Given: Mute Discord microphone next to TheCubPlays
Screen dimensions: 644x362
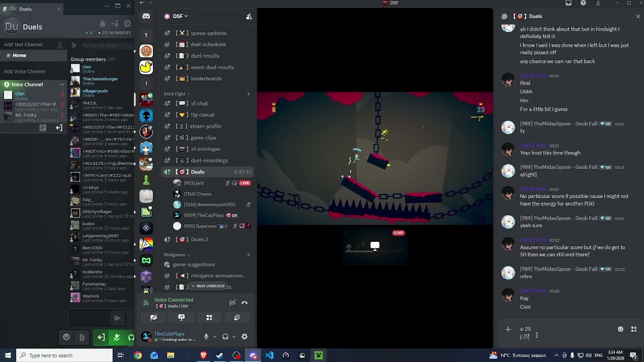Looking at the screenshot, I should point(206,337).
